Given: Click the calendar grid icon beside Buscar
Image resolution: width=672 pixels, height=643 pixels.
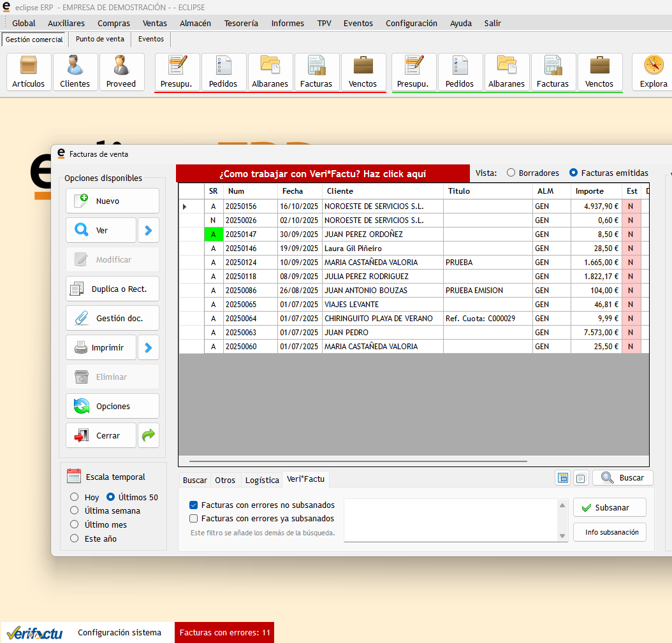Looking at the screenshot, I should coord(563,478).
